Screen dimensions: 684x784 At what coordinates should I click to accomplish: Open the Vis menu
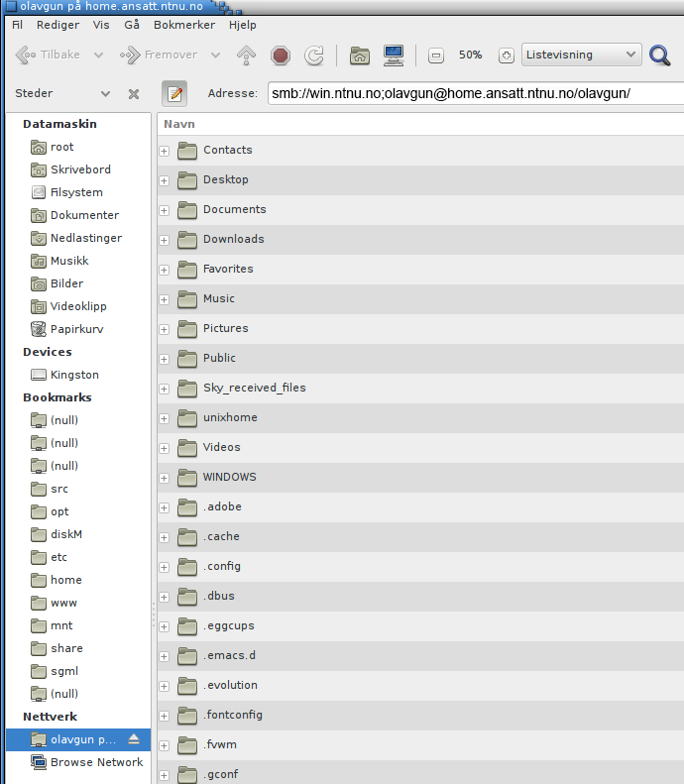pos(101,25)
